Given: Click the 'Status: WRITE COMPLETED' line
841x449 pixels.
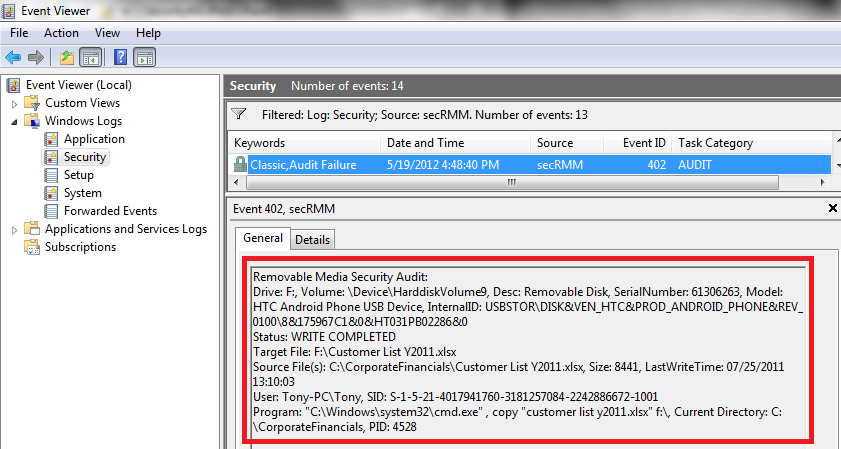Looking at the screenshot, I should (x=324, y=337).
